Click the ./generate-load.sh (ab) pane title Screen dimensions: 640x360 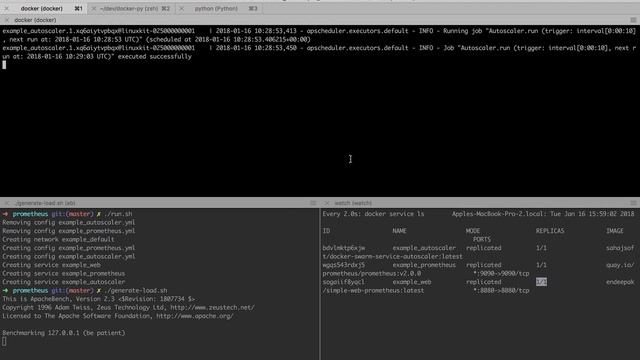point(45,203)
